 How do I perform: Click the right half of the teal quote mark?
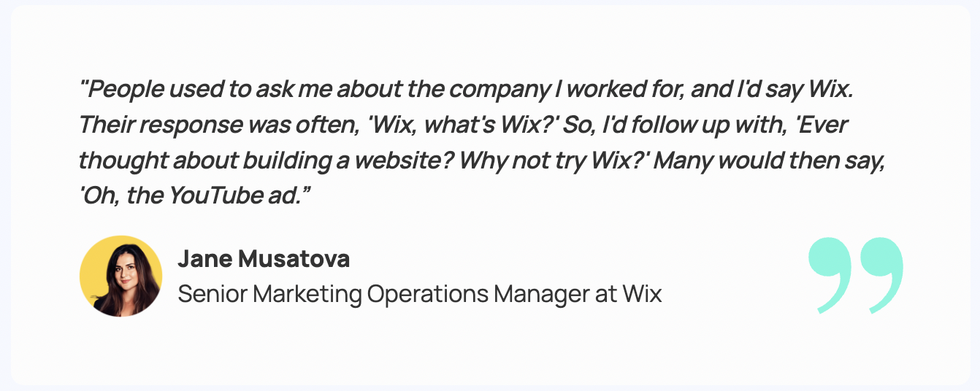[x=881, y=275]
